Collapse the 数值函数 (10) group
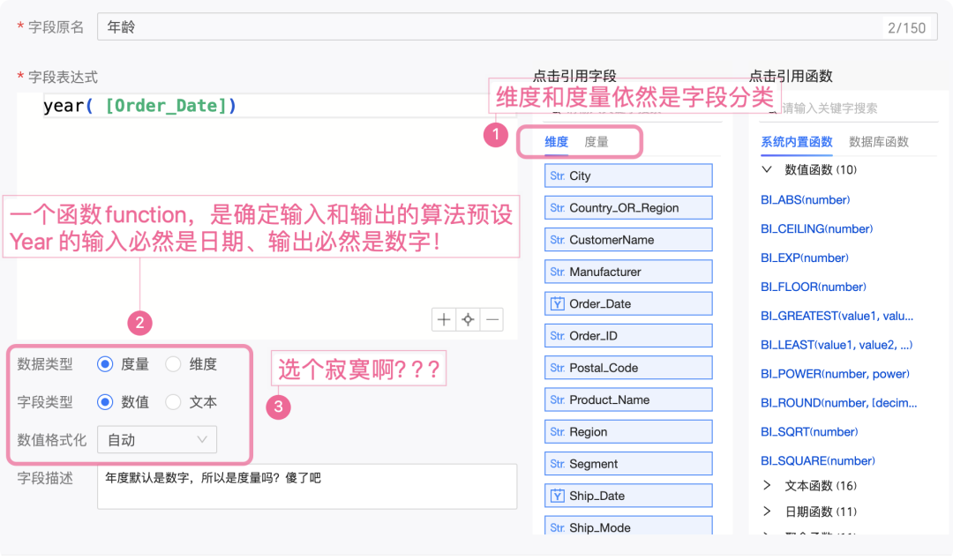This screenshot has width=953, height=560. pyautogui.click(x=766, y=169)
